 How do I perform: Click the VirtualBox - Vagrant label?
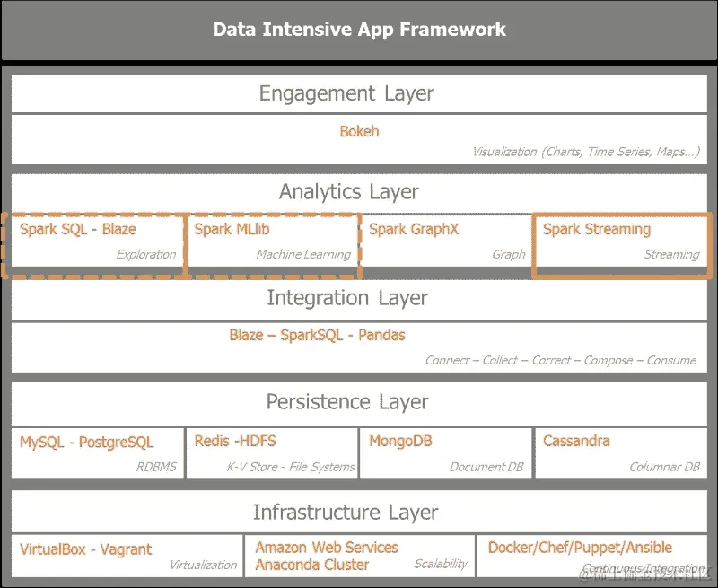coord(85,549)
